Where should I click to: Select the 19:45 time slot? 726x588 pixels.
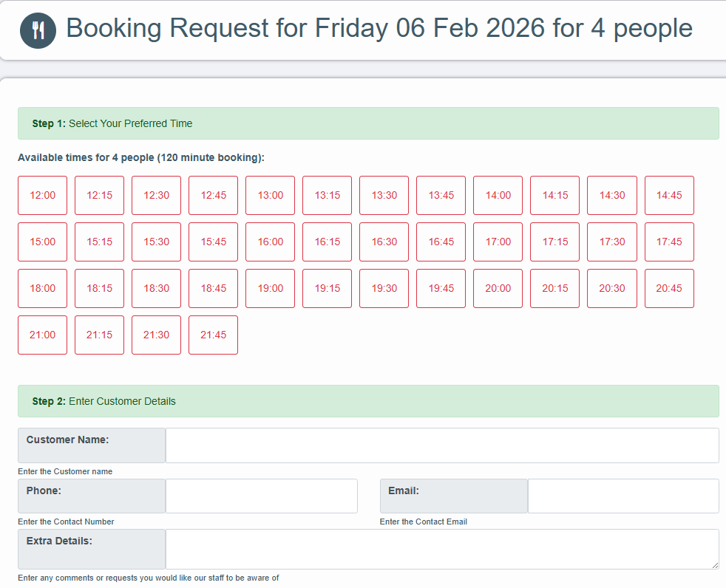click(x=441, y=289)
